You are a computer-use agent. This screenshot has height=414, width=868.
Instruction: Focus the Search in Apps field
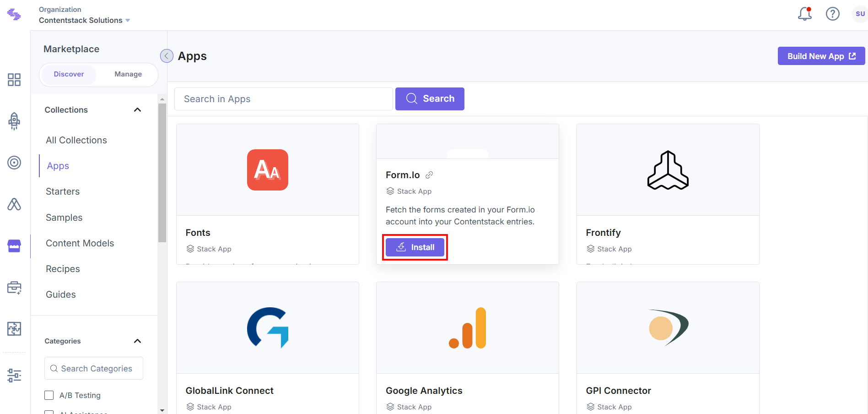coord(284,99)
